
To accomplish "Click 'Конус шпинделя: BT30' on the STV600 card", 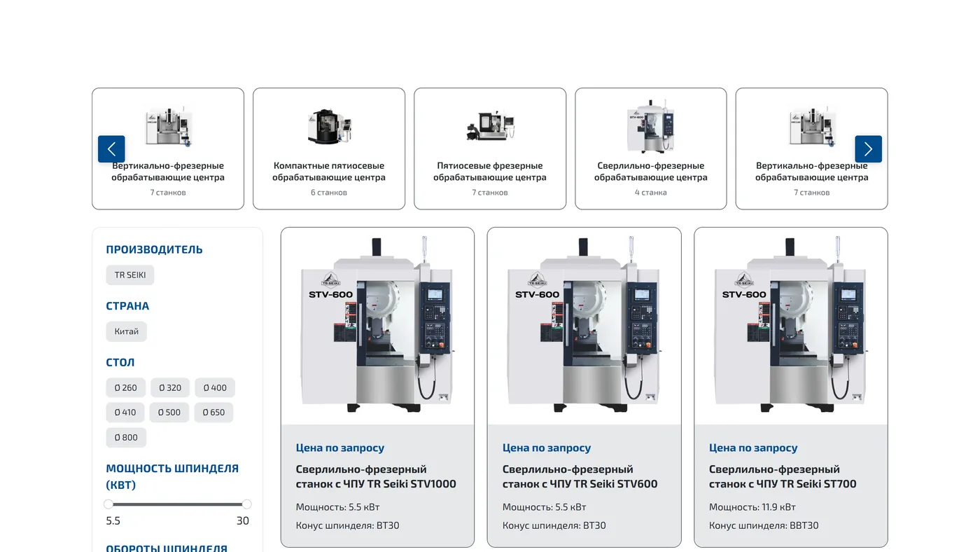I will click(554, 525).
